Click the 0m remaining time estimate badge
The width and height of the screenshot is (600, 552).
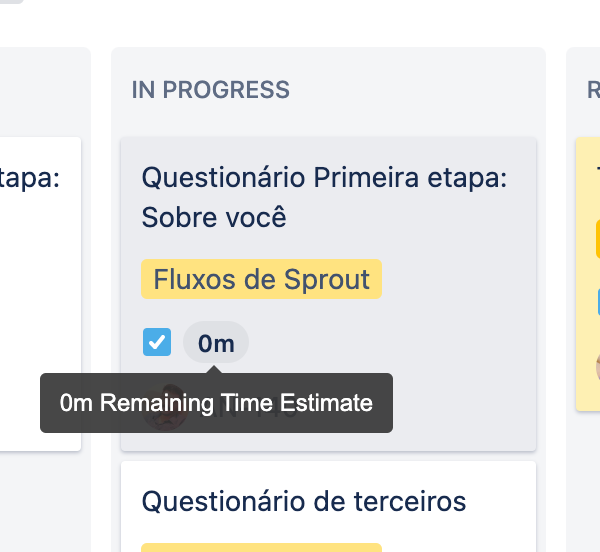click(216, 342)
